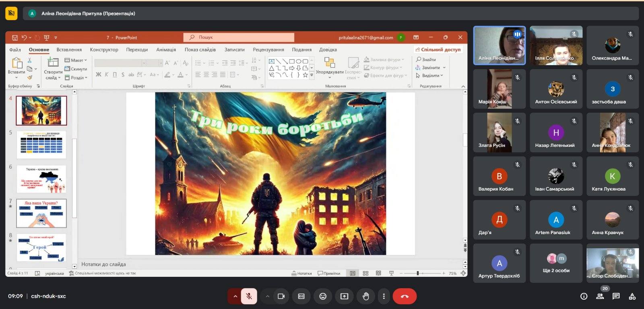Select star shape in shapes gallery
This screenshot has height=309, width=644.
pos(305,75)
